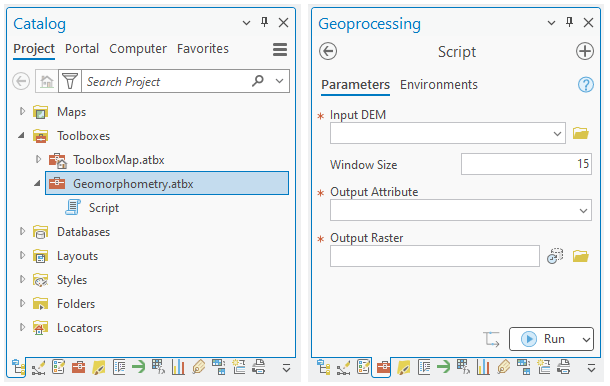
Task: Switch to the Project tab in Catalog
Action: 34,49
